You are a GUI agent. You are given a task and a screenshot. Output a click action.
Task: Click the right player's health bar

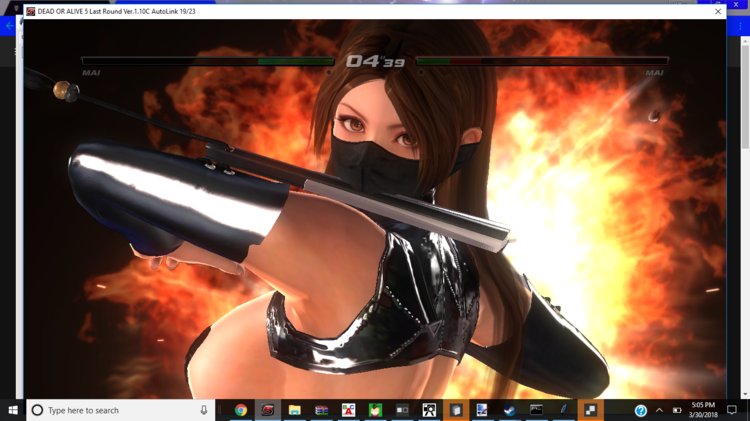point(542,61)
